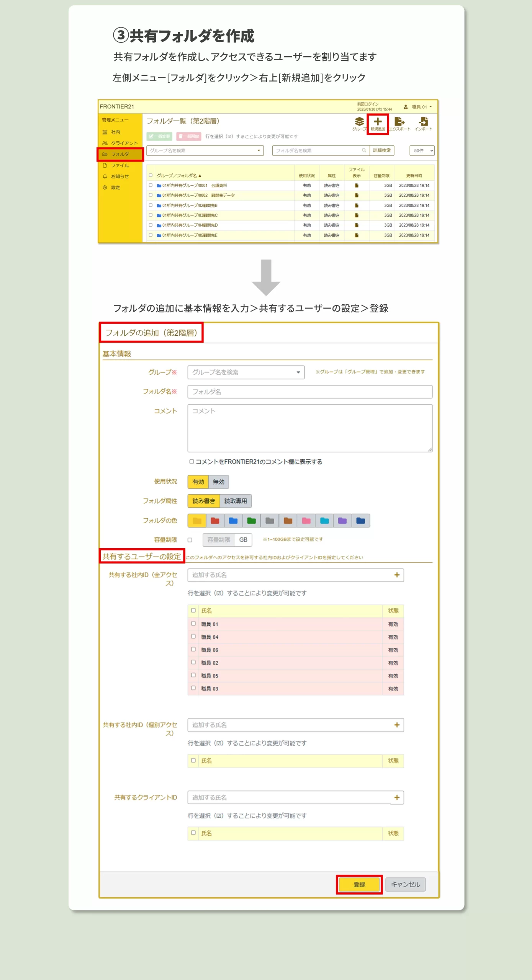Open the 職員 01 user menu
The width and height of the screenshot is (532, 980).
[418, 107]
